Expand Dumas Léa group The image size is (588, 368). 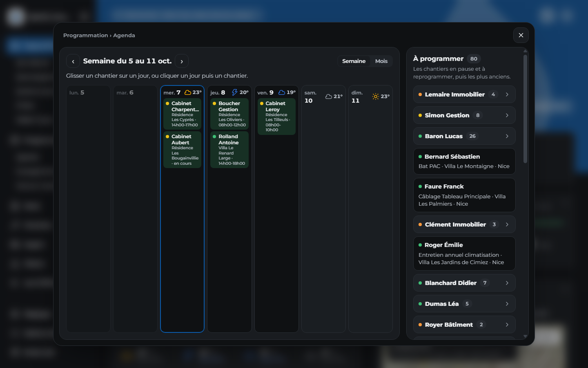coord(464,304)
